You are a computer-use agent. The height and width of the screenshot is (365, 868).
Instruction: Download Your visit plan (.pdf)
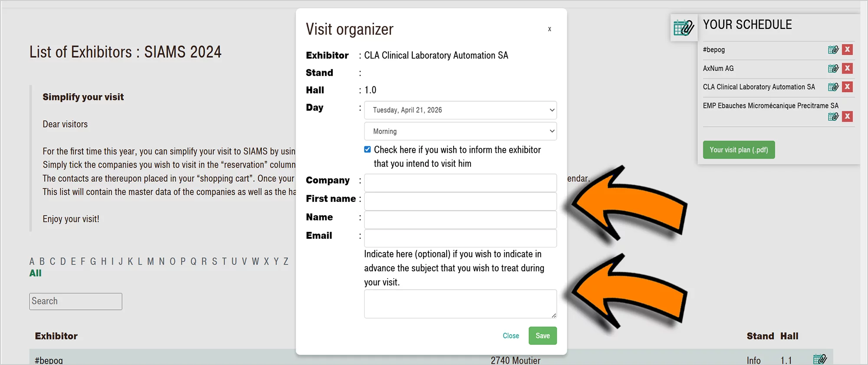click(739, 150)
